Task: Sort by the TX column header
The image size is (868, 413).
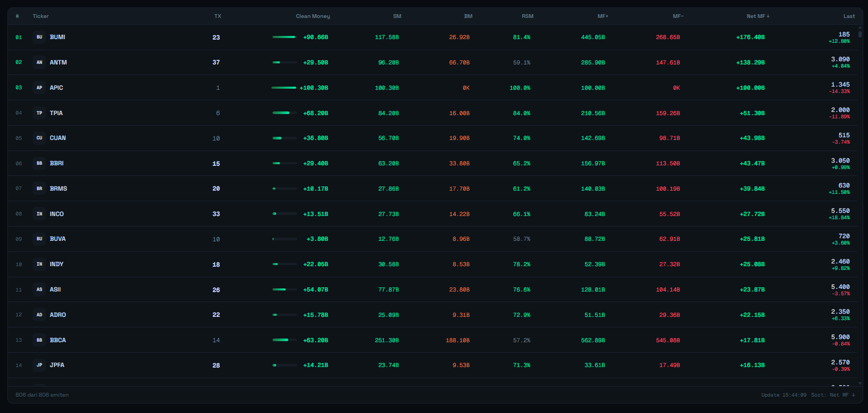Action: (x=218, y=16)
